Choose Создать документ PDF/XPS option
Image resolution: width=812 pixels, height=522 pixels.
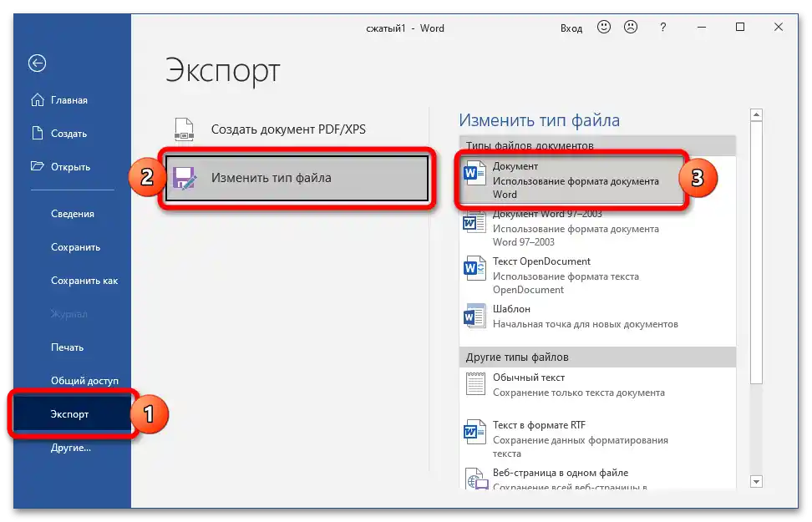(297, 129)
